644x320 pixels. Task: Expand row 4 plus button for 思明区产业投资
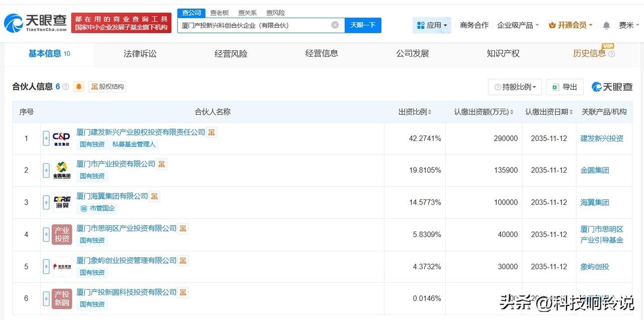coord(46,234)
